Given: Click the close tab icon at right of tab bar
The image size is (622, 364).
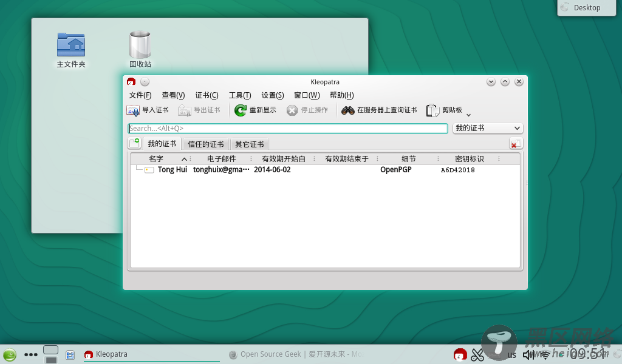Looking at the screenshot, I should pos(516,143).
